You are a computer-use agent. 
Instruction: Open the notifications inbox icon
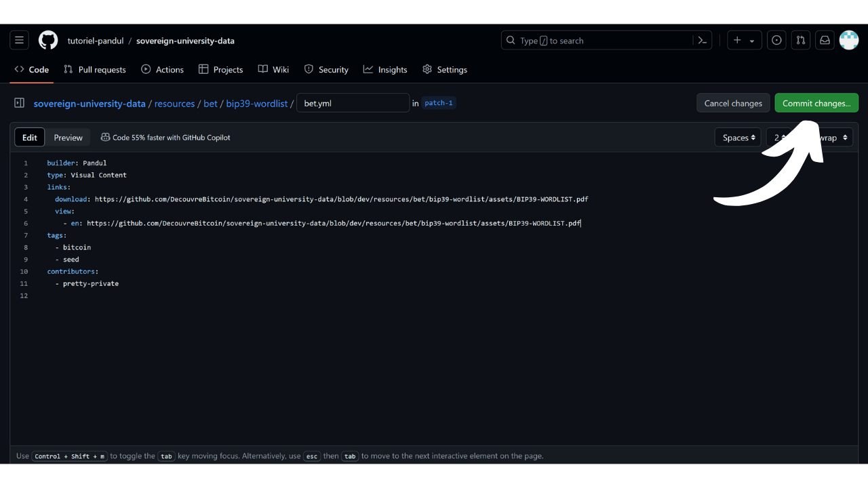(825, 41)
